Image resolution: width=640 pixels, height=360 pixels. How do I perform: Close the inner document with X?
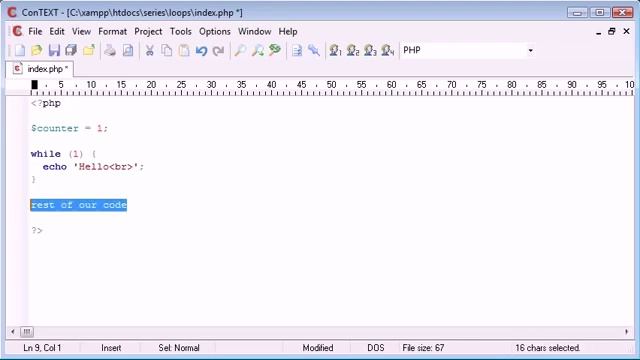tap(627, 31)
